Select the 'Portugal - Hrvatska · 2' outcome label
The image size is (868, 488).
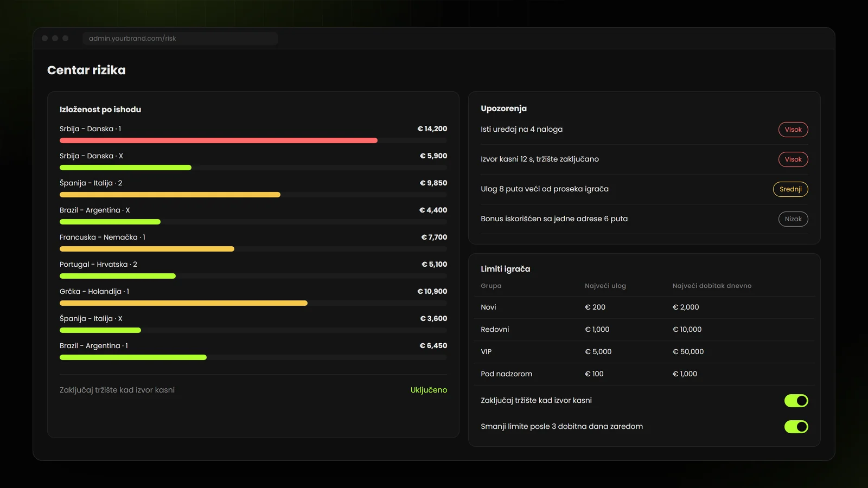click(x=98, y=265)
